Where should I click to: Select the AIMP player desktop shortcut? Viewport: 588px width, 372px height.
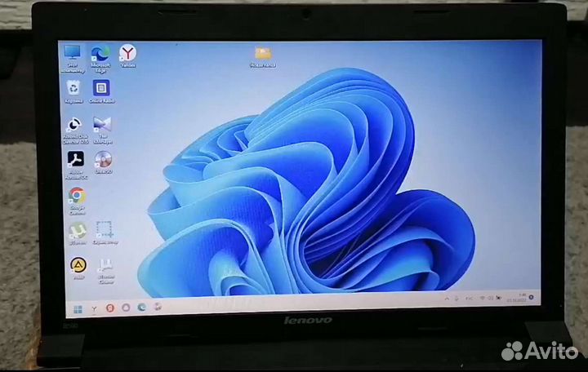tap(78, 268)
